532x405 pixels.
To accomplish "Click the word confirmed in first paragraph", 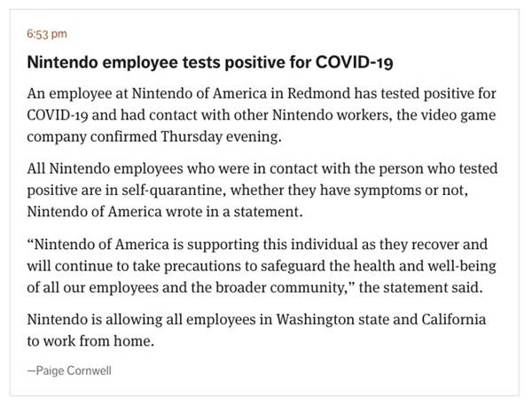I will tap(123, 136).
